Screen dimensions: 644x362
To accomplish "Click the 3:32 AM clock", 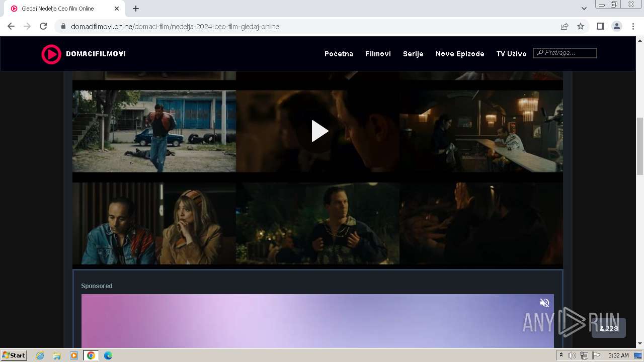I will tap(618, 355).
